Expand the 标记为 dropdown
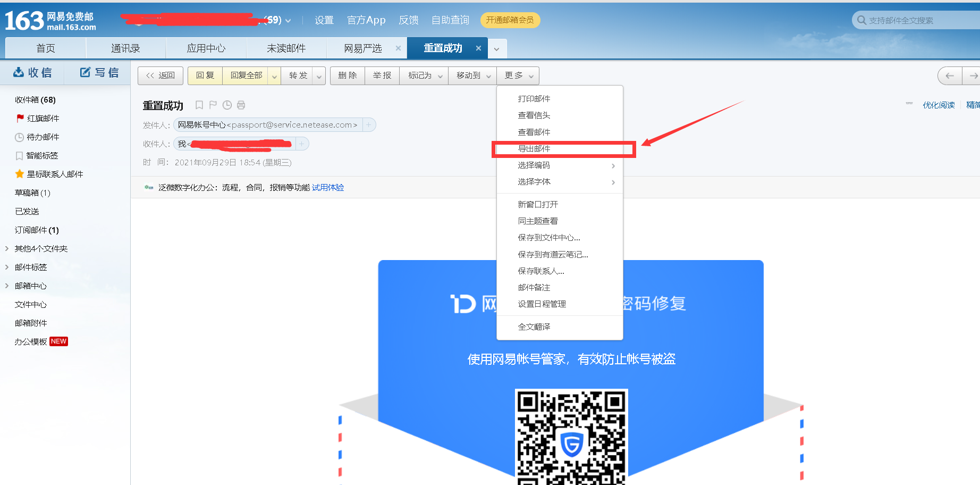This screenshot has width=980, height=485. tap(440, 76)
